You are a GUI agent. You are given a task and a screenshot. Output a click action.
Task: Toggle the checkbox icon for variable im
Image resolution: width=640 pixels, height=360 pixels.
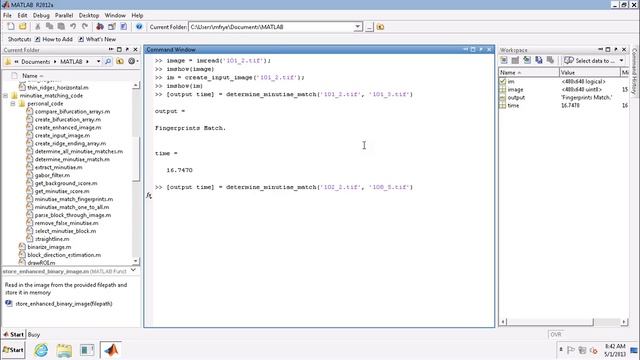pos(502,81)
